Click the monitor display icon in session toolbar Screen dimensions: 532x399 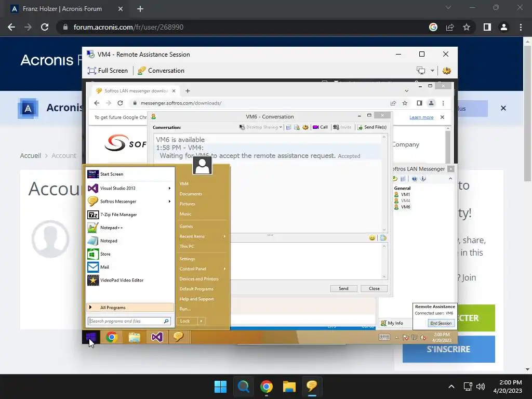(421, 71)
